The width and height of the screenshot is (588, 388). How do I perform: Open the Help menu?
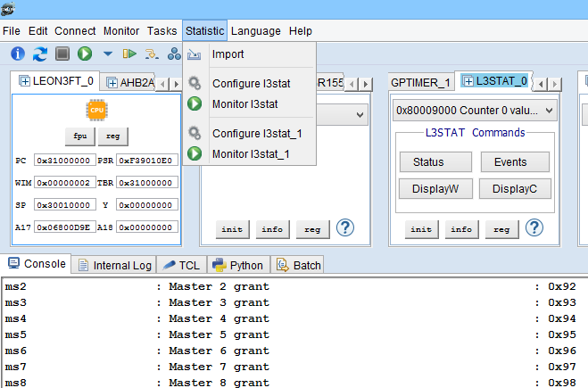coord(301,30)
